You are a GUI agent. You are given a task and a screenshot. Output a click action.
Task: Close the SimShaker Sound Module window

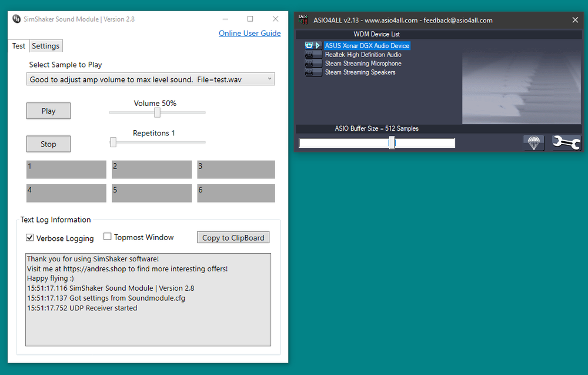point(276,19)
